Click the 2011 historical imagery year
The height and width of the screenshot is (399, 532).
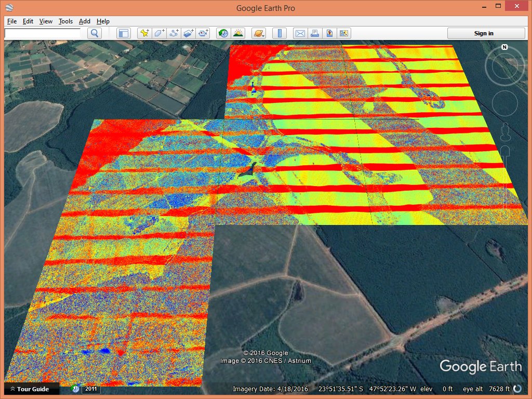click(x=91, y=389)
